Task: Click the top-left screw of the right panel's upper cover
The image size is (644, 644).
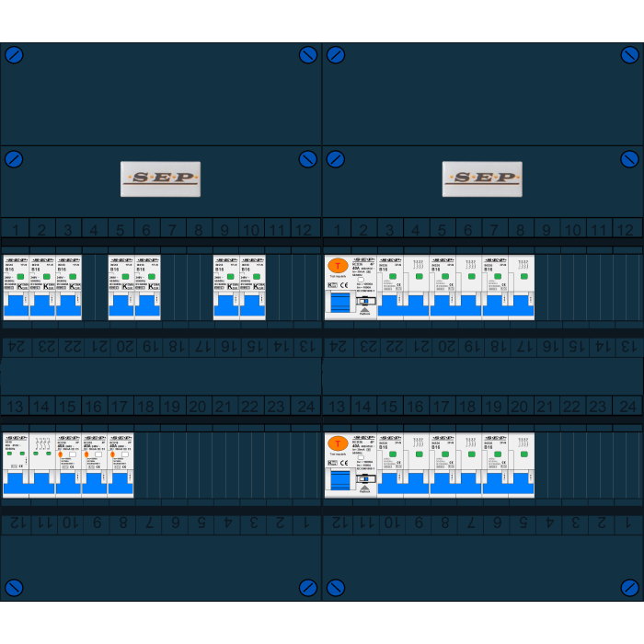Action: [x=336, y=54]
